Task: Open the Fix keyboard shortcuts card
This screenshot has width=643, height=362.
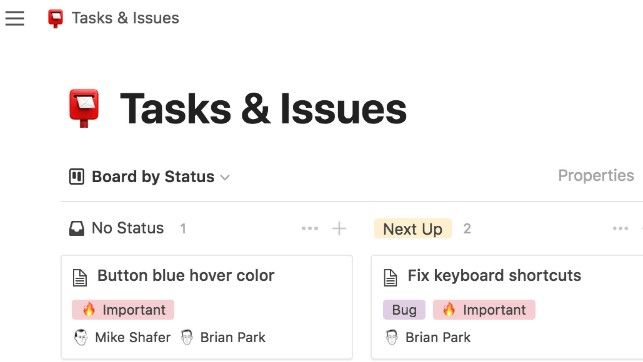Action: [x=507, y=307]
